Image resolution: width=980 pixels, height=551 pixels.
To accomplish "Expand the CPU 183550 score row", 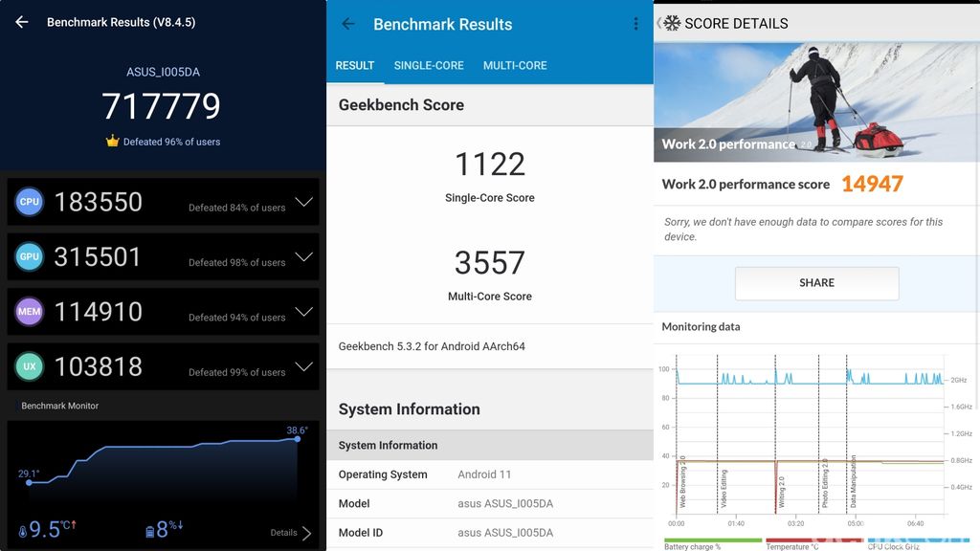I will tap(303, 202).
